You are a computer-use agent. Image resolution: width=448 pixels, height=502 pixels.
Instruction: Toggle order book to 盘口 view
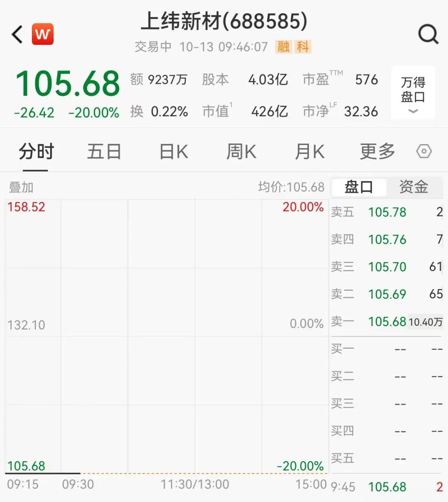[x=359, y=187]
